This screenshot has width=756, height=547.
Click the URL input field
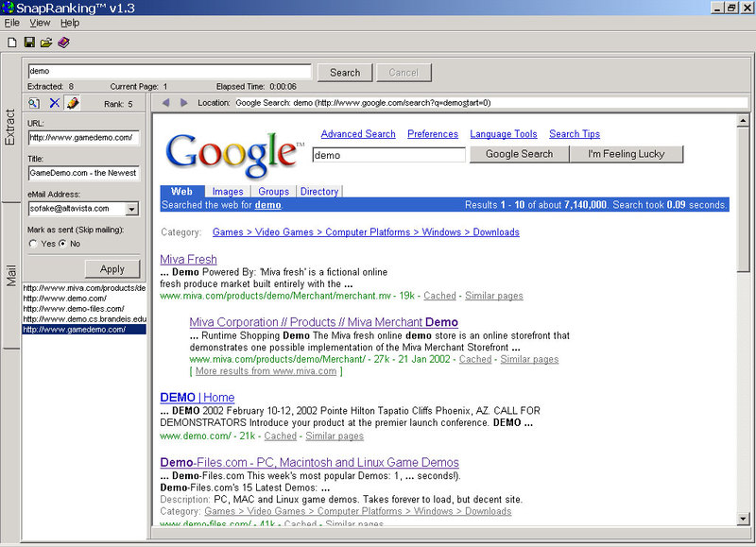point(84,138)
